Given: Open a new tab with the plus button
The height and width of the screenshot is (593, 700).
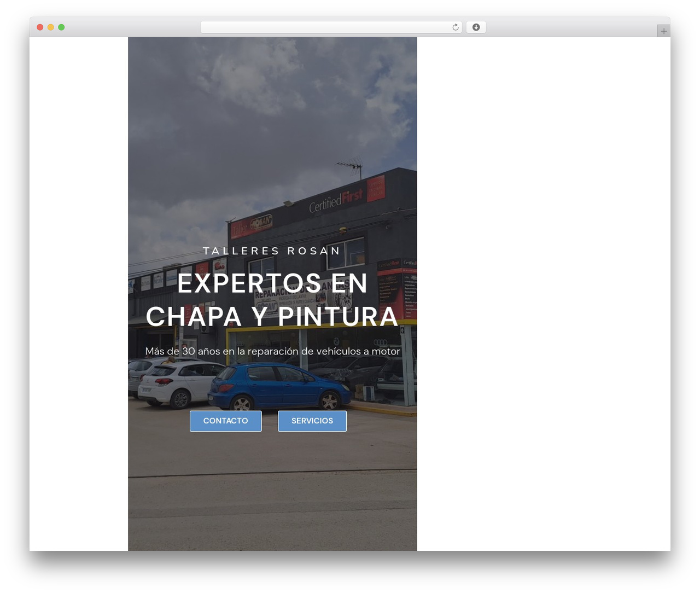Looking at the screenshot, I should (x=664, y=31).
